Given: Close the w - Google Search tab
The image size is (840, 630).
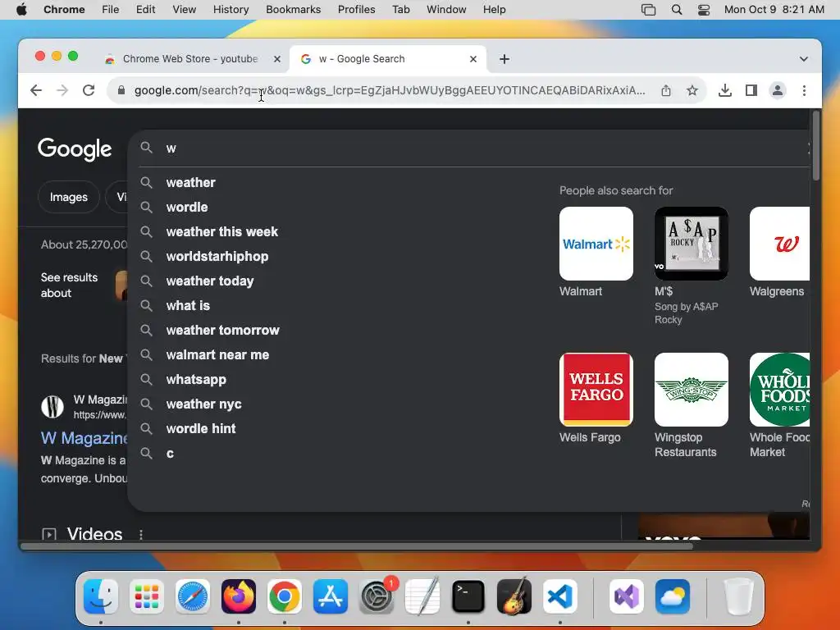Looking at the screenshot, I should 473,59.
